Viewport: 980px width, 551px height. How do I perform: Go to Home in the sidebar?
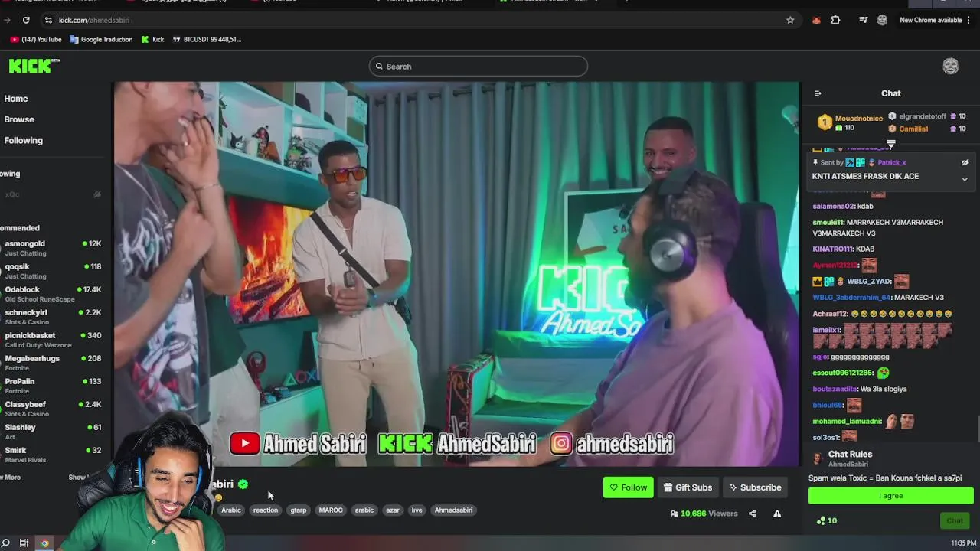[16, 99]
